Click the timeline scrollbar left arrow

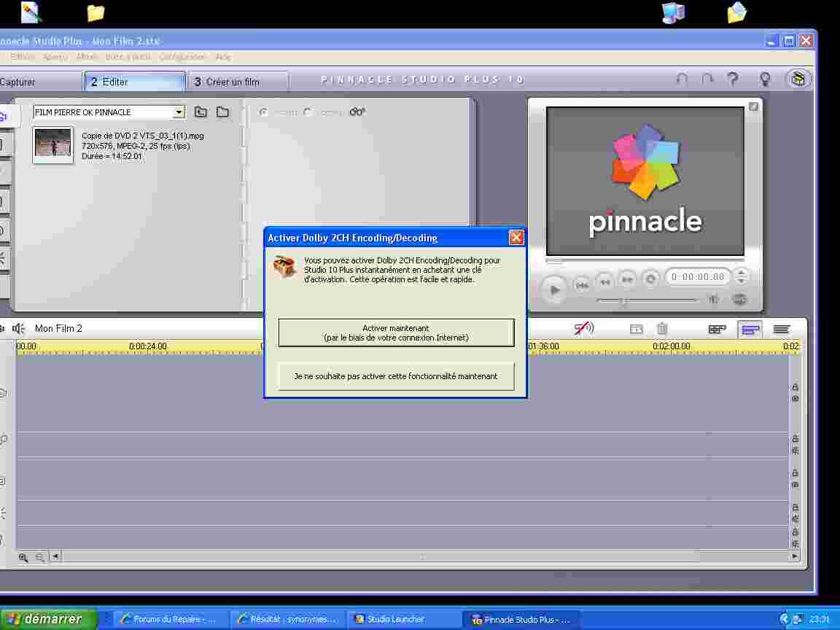coord(55,556)
